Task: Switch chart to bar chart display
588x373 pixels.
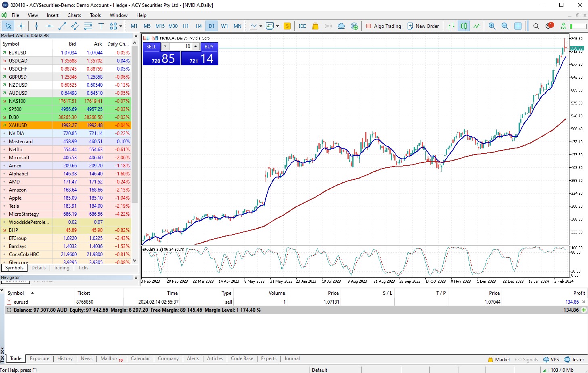Action: 451,26
